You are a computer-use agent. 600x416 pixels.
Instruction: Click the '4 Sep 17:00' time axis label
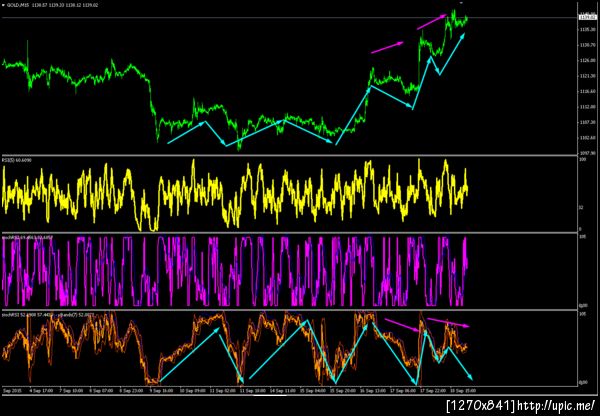tap(43, 391)
